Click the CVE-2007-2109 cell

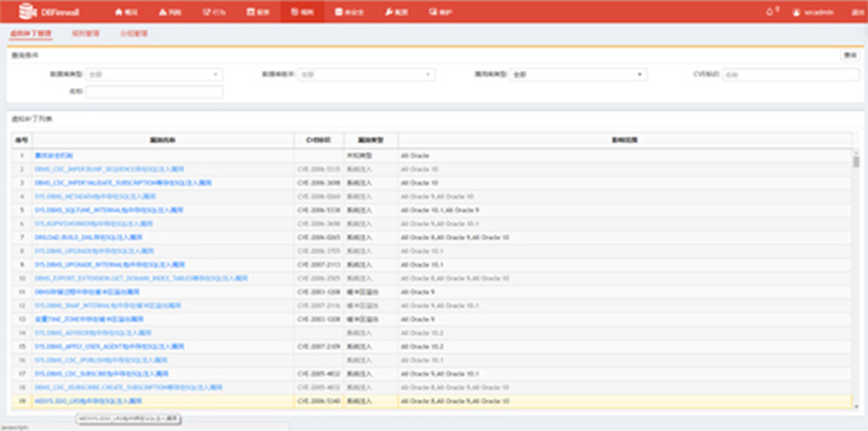click(319, 346)
